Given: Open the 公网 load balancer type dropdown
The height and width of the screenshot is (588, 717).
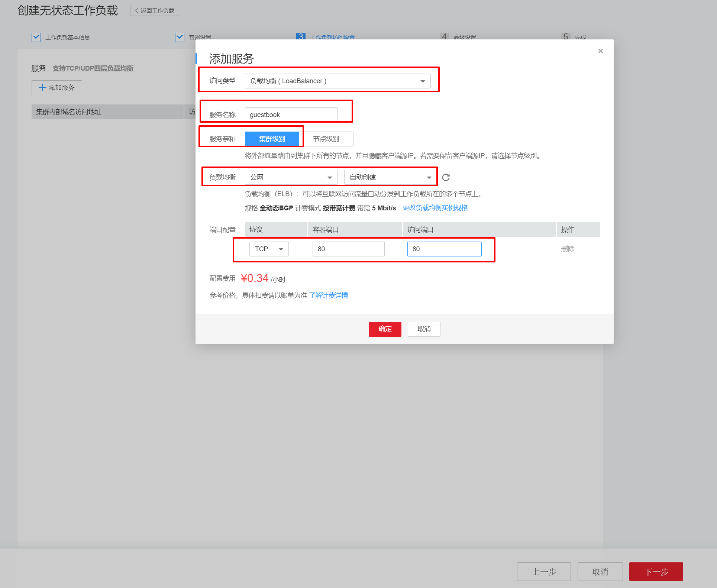Looking at the screenshot, I should (291, 177).
